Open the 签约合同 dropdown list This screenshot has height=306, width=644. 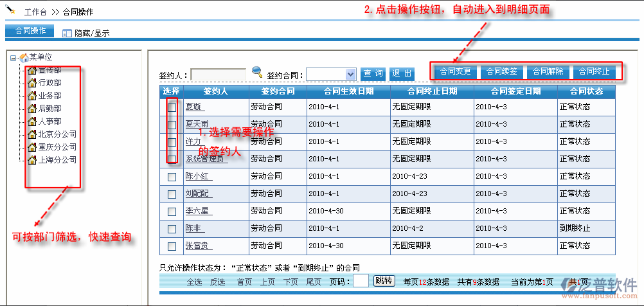[350, 74]
